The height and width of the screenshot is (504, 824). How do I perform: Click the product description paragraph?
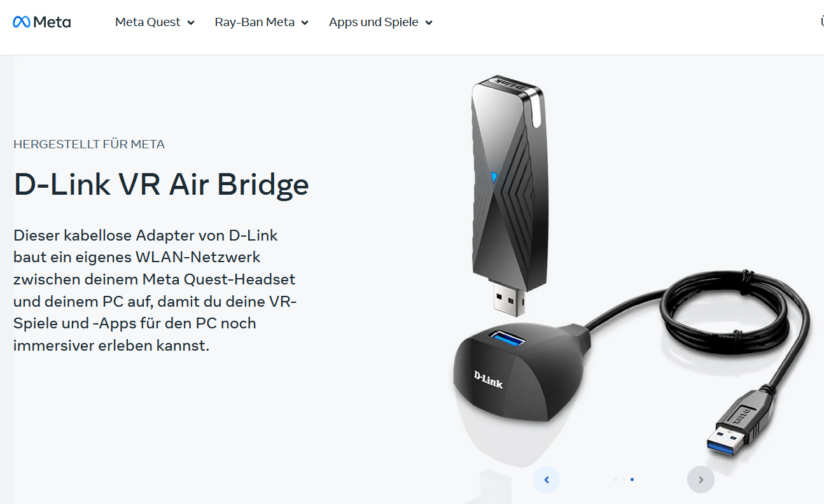[x=155, y=290]
